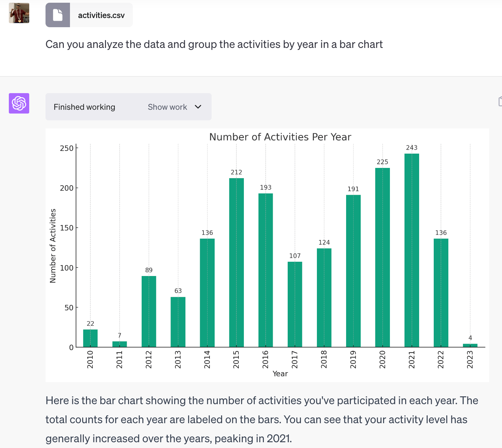This screenshot has width=502, height=448.
Task: Click the user prompt message text
Action: click(x=214, y=45)
